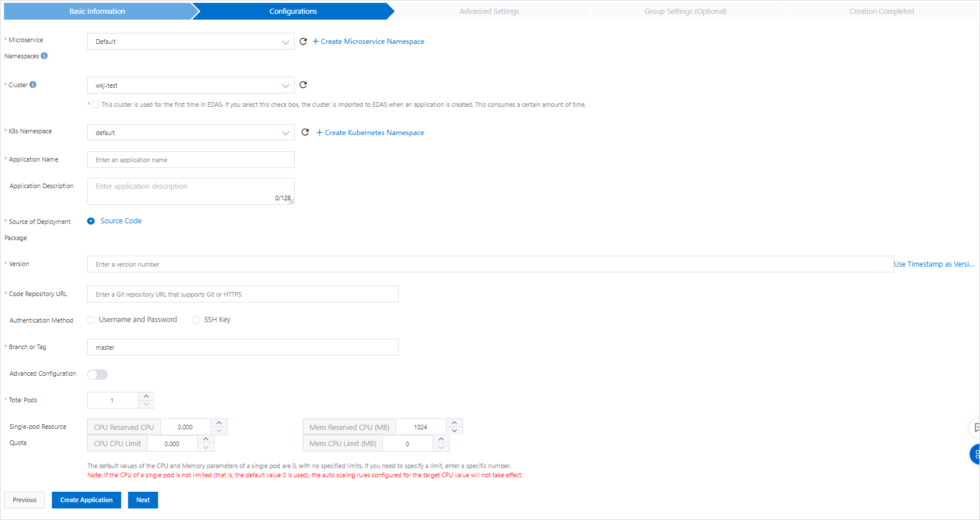Image resolution: width=980 pixels, height=520 pixels.
Task: Check the first-time cluster import box
Action: pyautogui.click(x=95, y=105)
